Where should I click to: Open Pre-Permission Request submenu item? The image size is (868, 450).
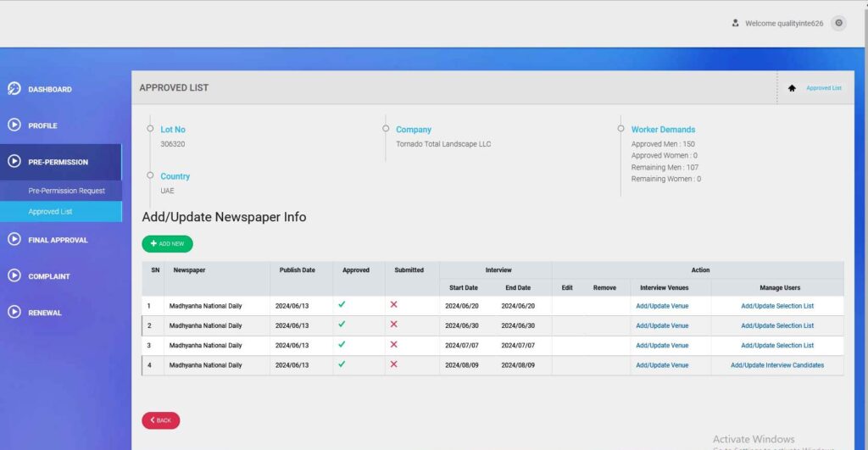66,191
